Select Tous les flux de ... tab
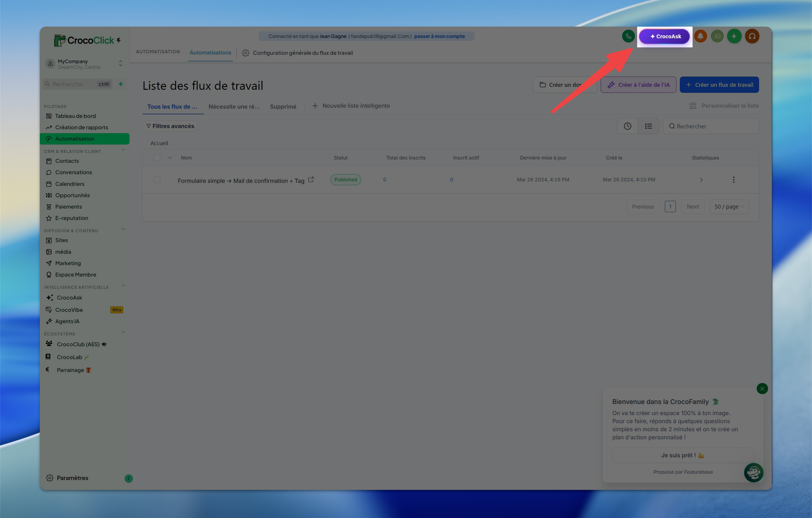The height and width of the screenshot is (518, 812). (x=172, y=107)
